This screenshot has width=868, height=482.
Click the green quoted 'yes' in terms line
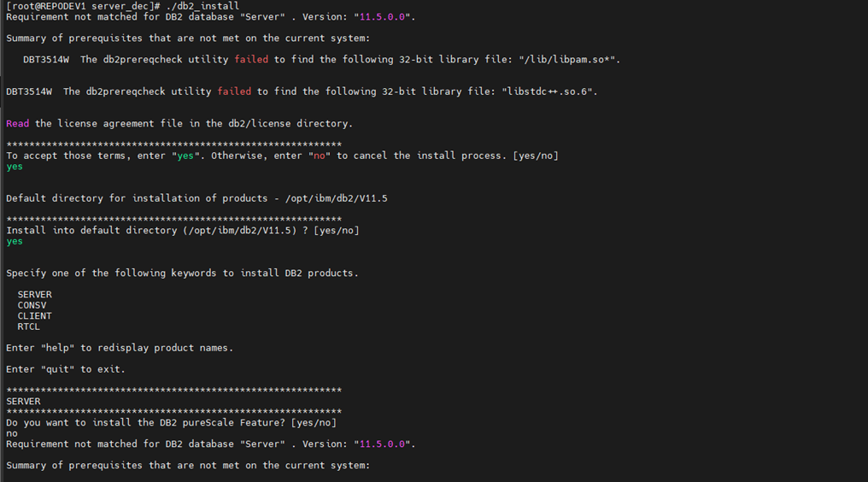185,156
